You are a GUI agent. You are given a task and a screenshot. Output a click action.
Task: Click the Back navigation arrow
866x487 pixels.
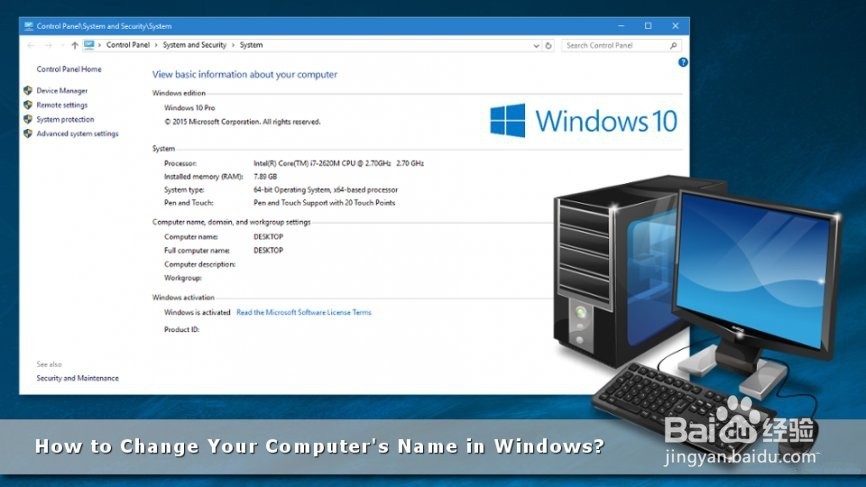tap(31, 45)
